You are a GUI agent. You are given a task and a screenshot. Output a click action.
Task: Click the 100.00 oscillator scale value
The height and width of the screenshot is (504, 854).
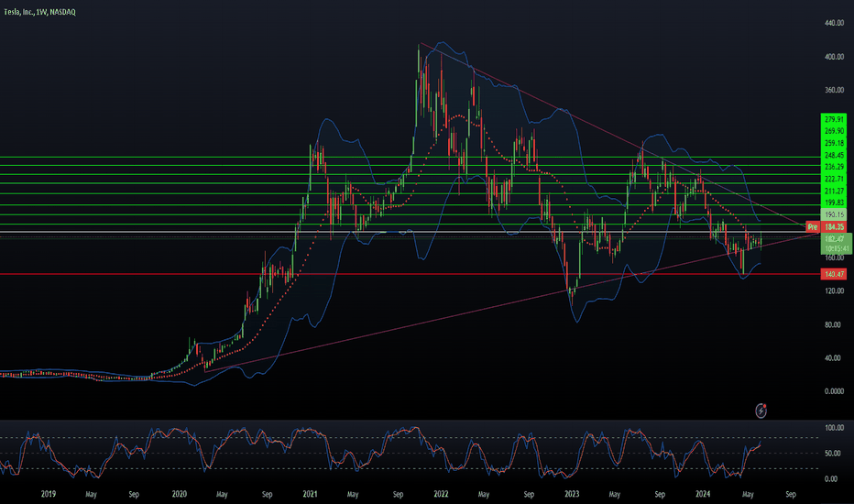[834, 428]
